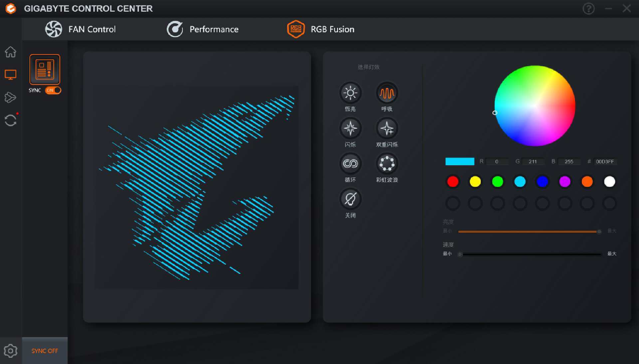
Task: Pick the red preset color swatch
Action: pyautogui.click(x=453, y=182)
